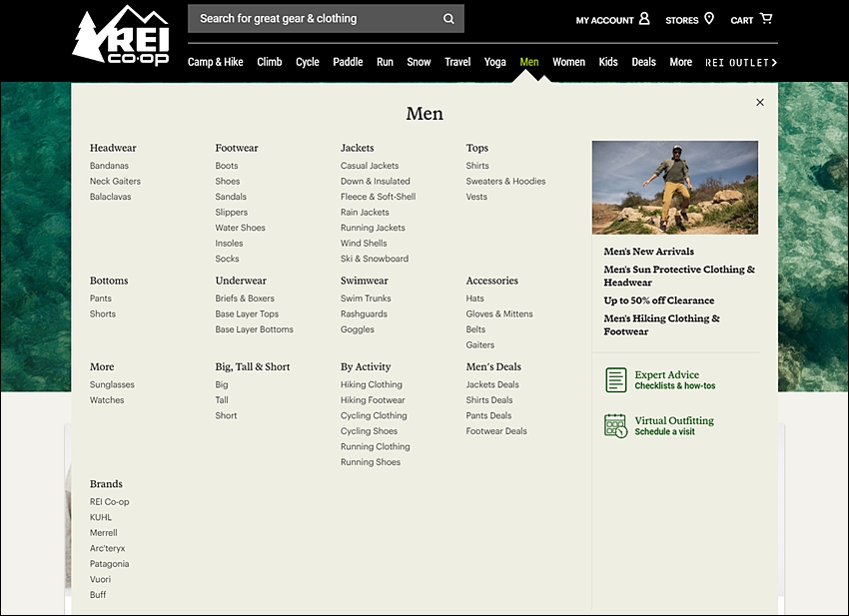
Task: Select Sweaters & Hoodies link
Action: coord(505,182)
